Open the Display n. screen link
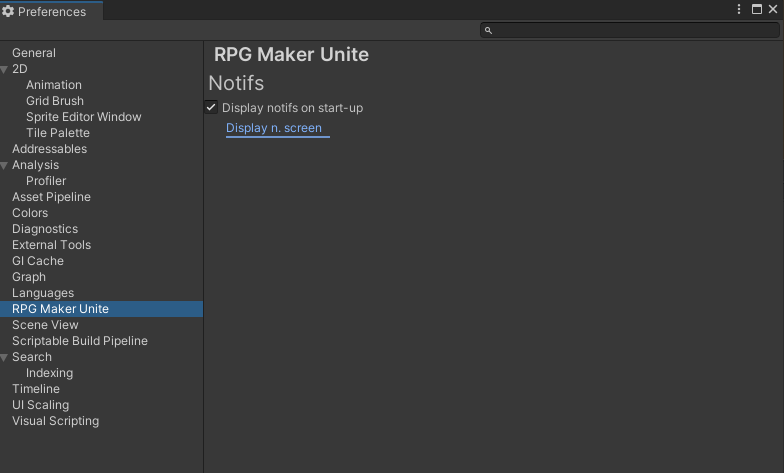Viewport: 784px width, 473px height. pyautogui.click(x=274, y=128)
